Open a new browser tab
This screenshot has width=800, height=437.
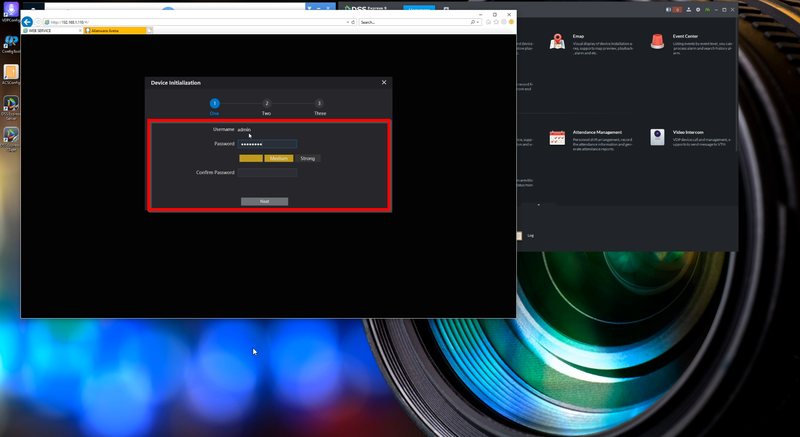pyautogui.click(x=149, y=31)
